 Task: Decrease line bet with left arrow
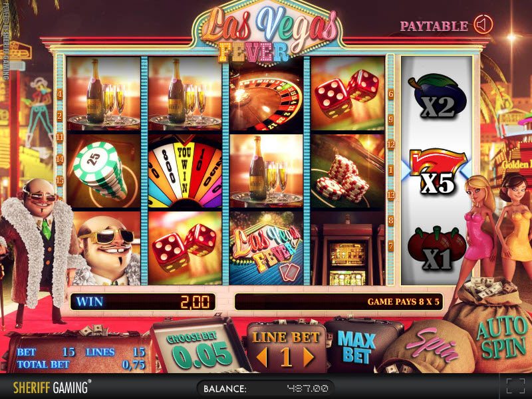tap(261, 357)
